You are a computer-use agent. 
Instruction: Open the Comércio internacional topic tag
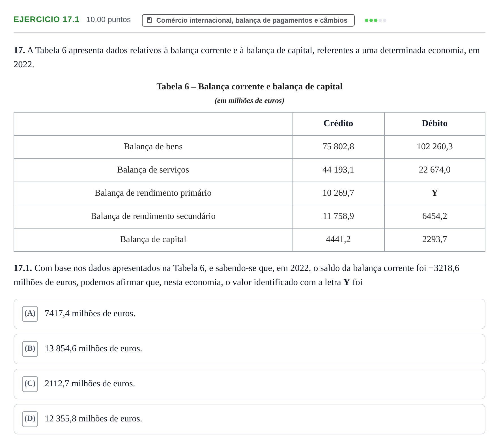coord(248,20)
